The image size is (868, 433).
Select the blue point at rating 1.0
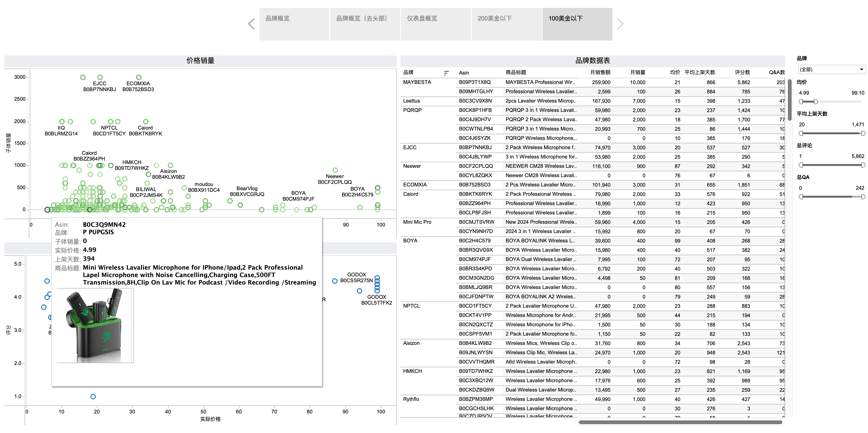pyautogui.click(x=93, y=397)
